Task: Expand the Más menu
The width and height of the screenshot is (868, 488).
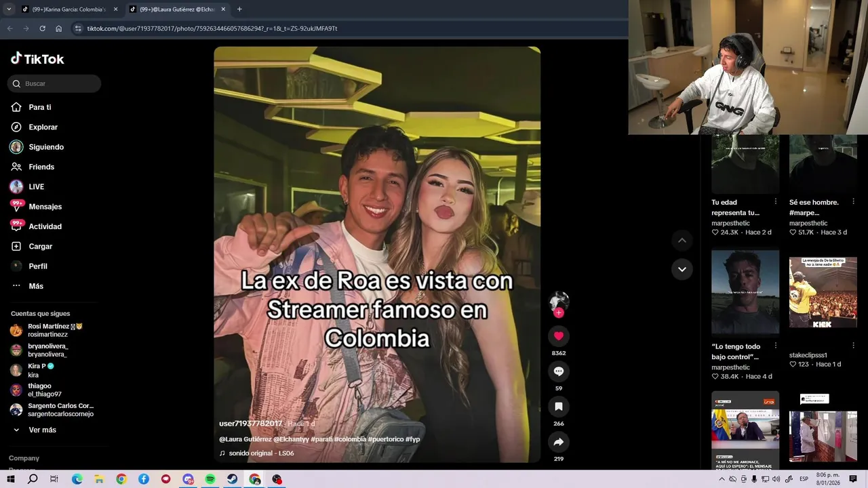Action: pos(27,286)
